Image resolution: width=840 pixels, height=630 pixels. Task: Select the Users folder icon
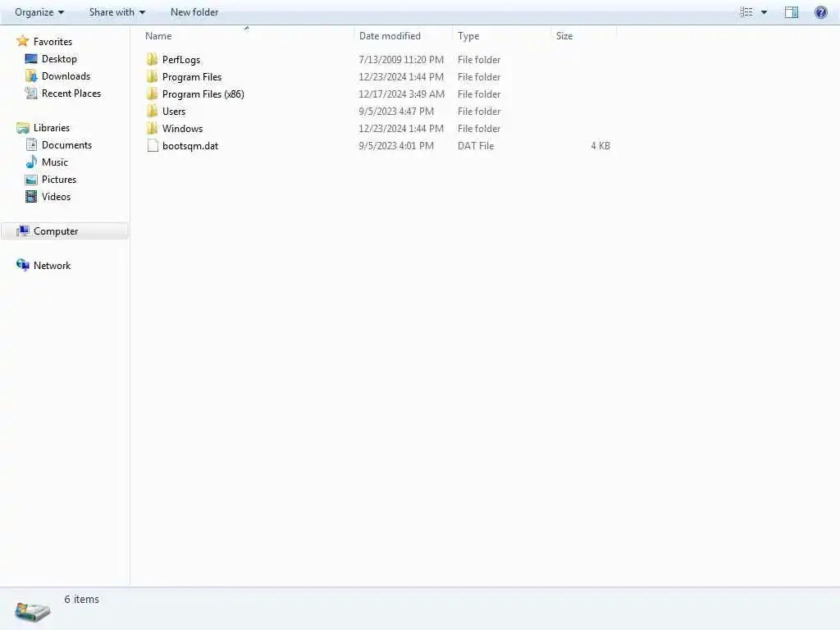[x=152, y=111]
